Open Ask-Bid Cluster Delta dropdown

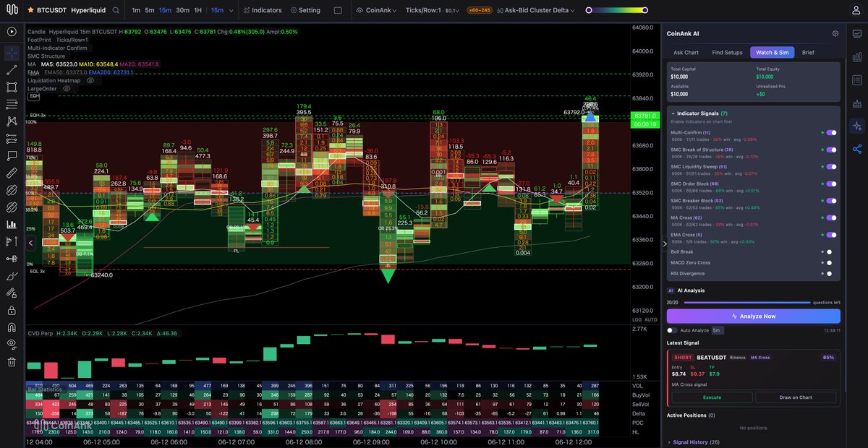536,11
